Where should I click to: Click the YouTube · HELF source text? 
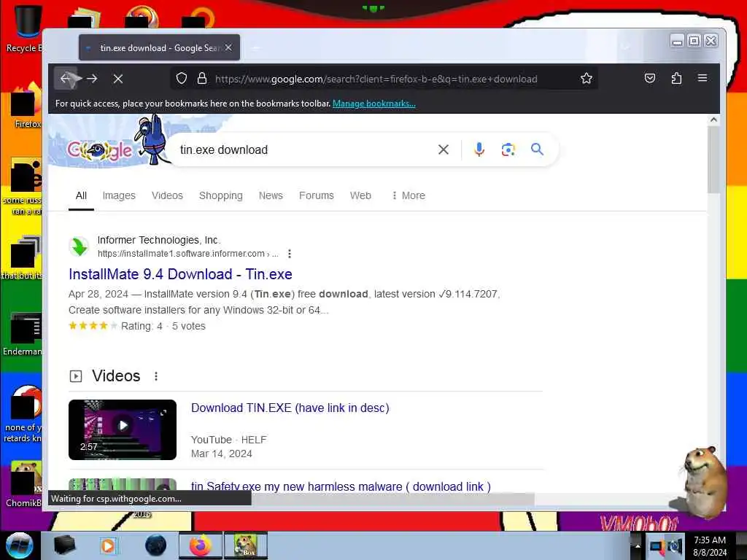[228, 440]
